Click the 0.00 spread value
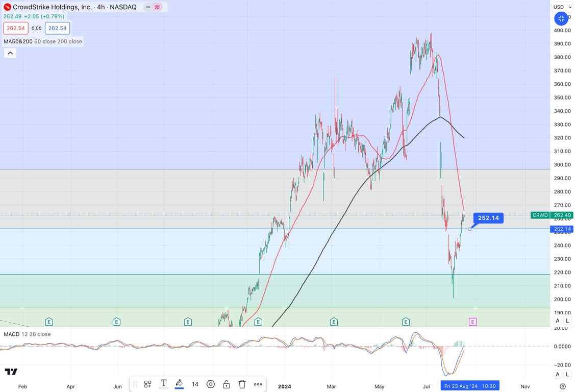575x392 pixels. pyautogui.click(x=36, y=28)
